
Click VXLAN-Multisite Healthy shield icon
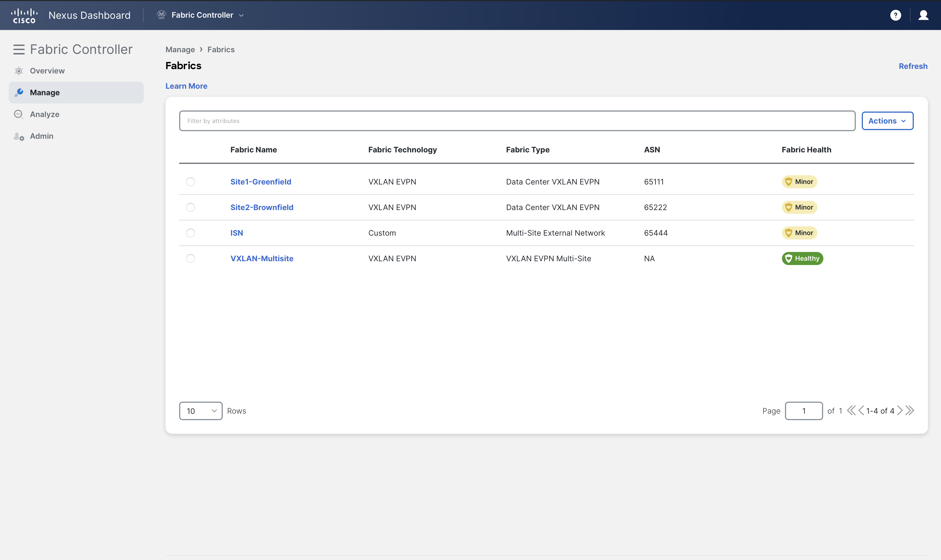click(x=789, y=259)
